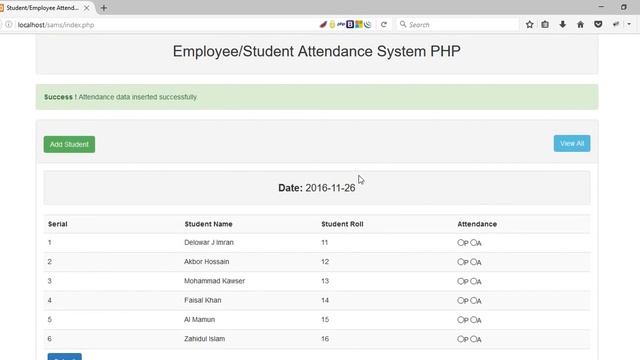The image size is (640, 360).
Task: Mark Al Mamun as present (P)
Action: tap(460, 320)
